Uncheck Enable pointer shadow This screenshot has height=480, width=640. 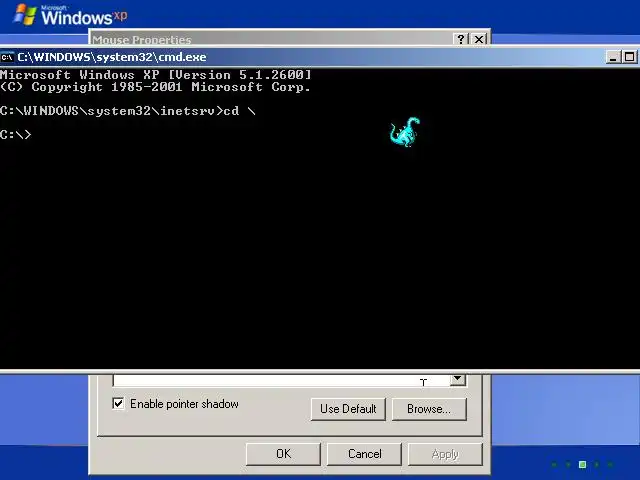tap(118, 404)
